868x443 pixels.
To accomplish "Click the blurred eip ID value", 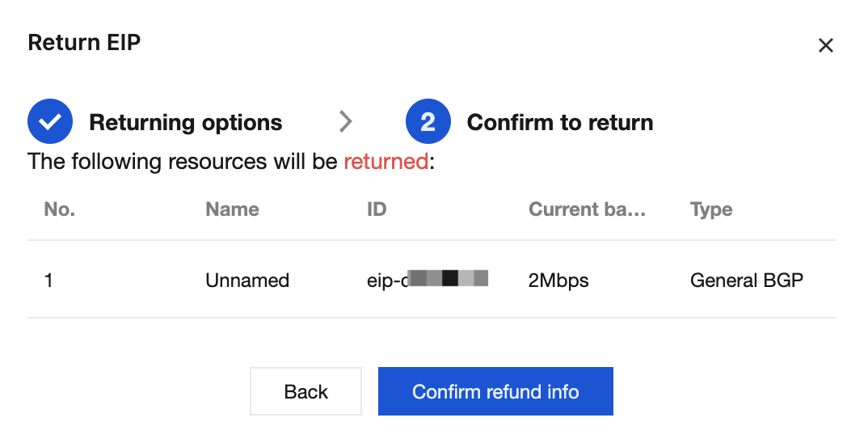I will point(428,279).
